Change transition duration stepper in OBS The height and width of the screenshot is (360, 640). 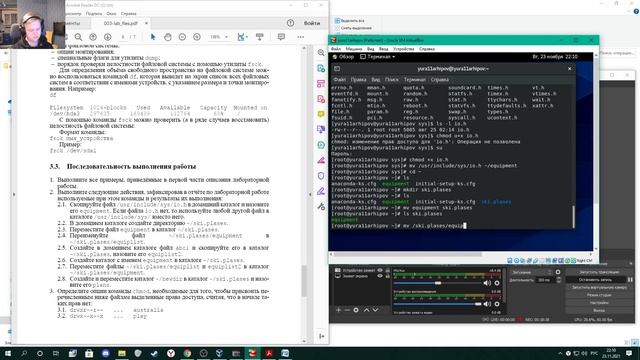(559, 280)
